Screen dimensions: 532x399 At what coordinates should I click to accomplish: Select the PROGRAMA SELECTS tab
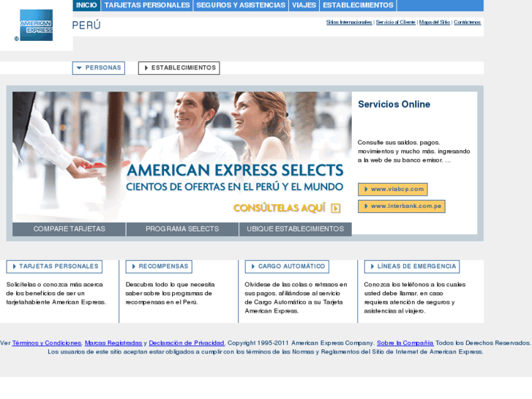182,229
